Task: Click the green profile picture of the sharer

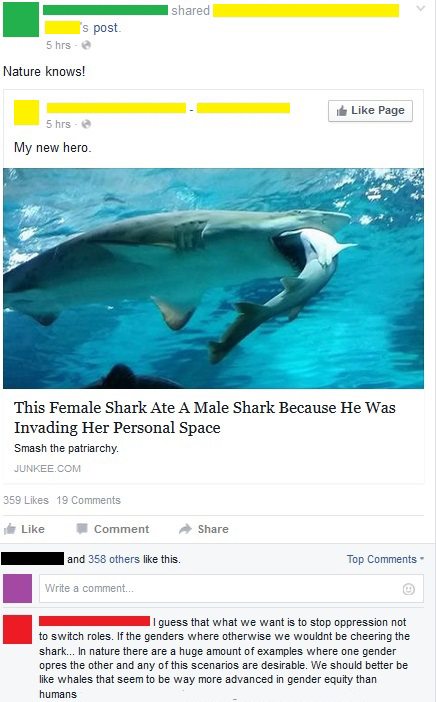Action: [x=21, y=19]
